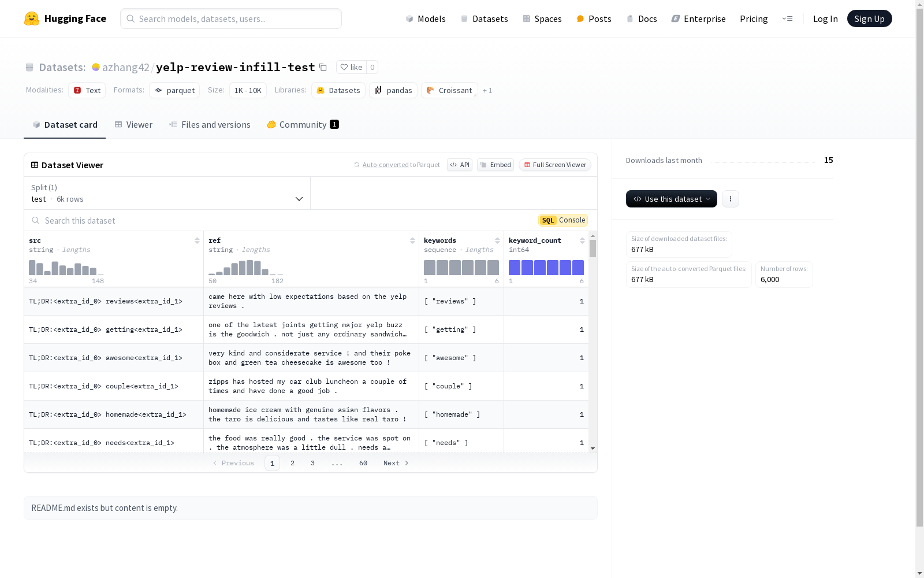Go to page 3 of results
This screenshot has height=578, width=924.
click(313, 463)
